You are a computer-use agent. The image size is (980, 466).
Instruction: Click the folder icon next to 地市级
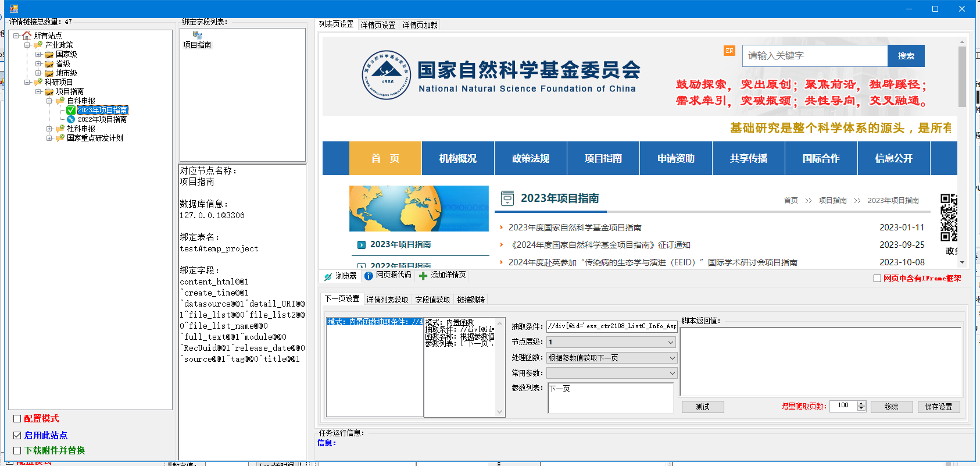coord(49,73)
